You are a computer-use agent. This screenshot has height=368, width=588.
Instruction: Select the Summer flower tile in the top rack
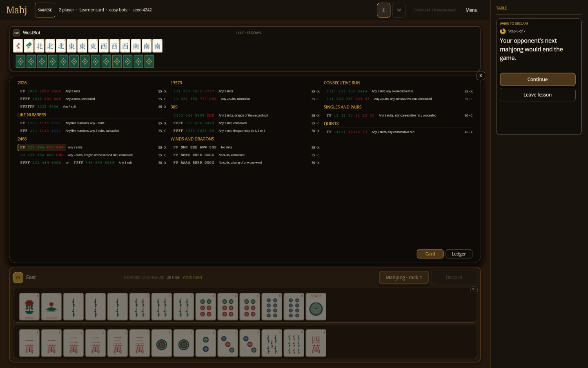(x=51, y=306)
